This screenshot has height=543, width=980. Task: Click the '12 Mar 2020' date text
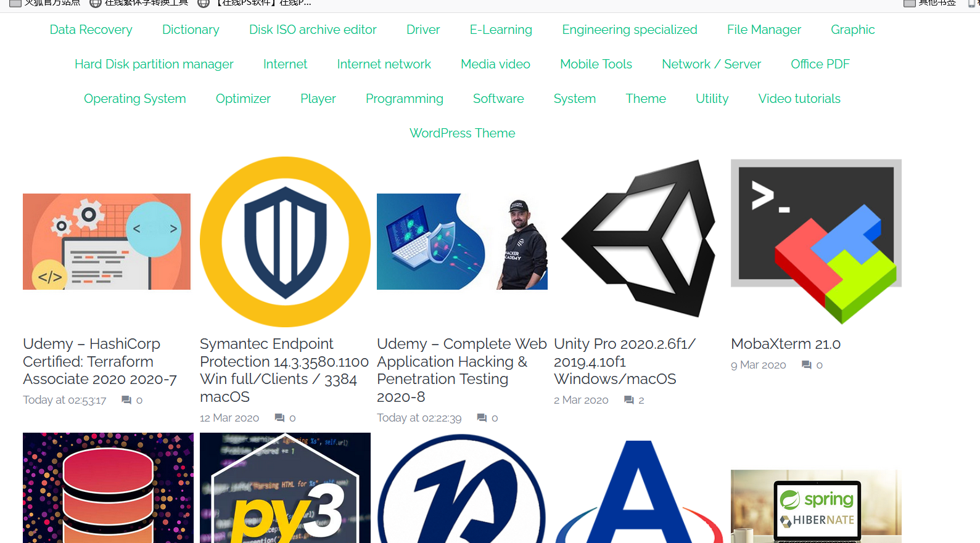tap(229, 418)
